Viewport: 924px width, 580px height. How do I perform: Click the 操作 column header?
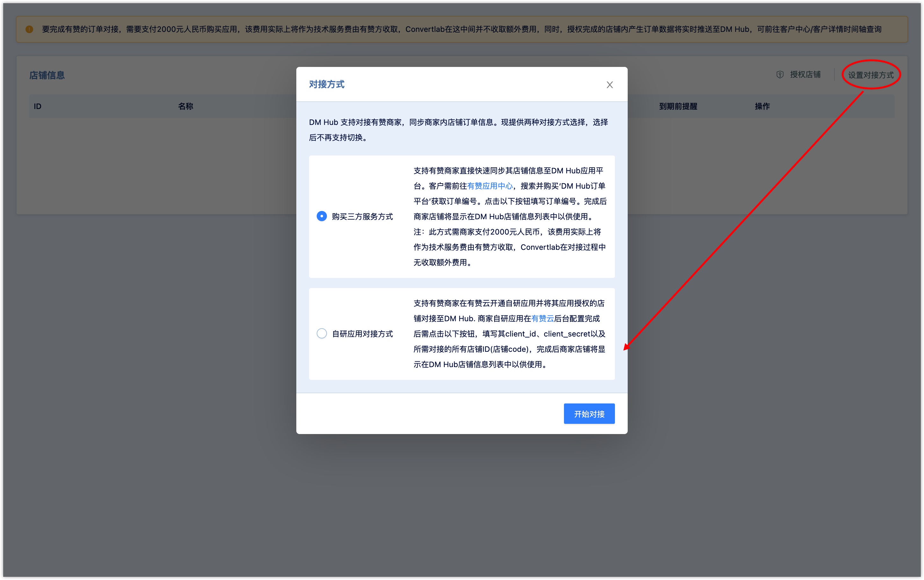point(762,106)
